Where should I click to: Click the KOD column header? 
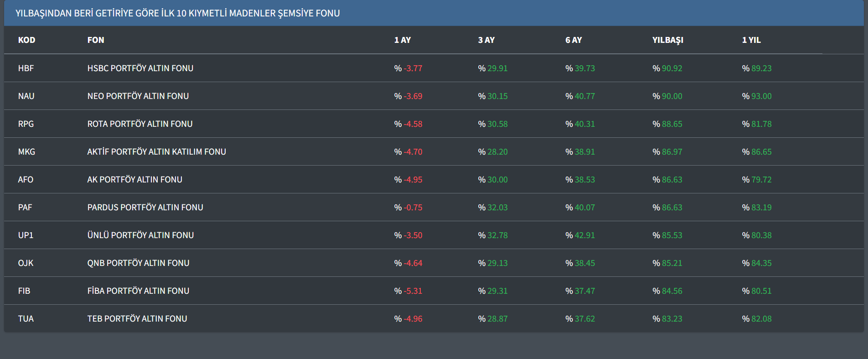(x=26, y=40)
